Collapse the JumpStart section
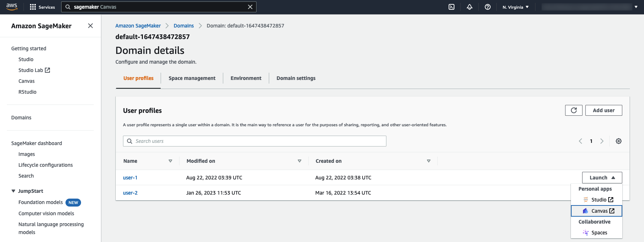Viewport: 644px width, 242px height. click(13, 191)
